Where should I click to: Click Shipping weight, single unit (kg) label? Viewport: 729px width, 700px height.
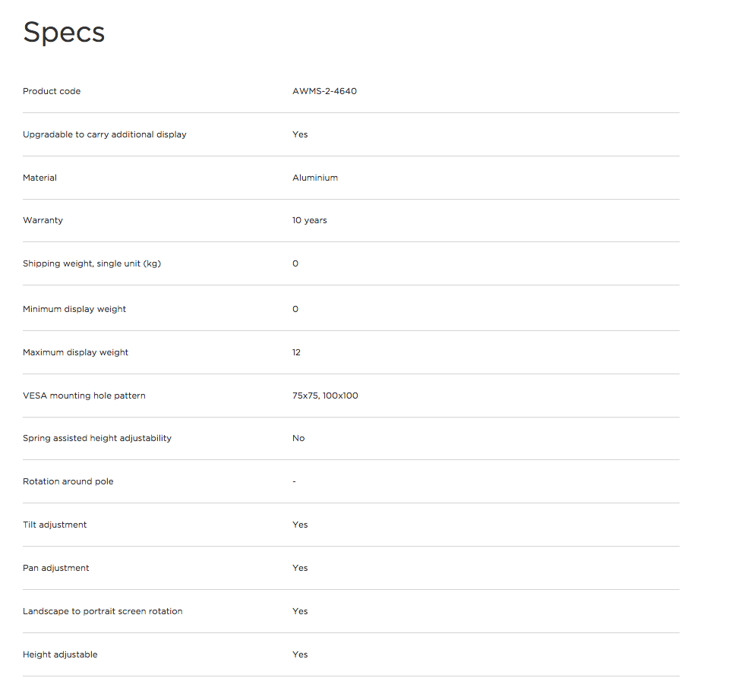pos(92,263)
